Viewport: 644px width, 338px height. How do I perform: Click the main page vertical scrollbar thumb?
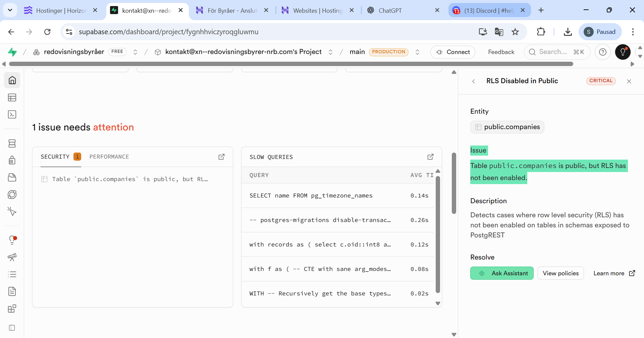[454, 183]
